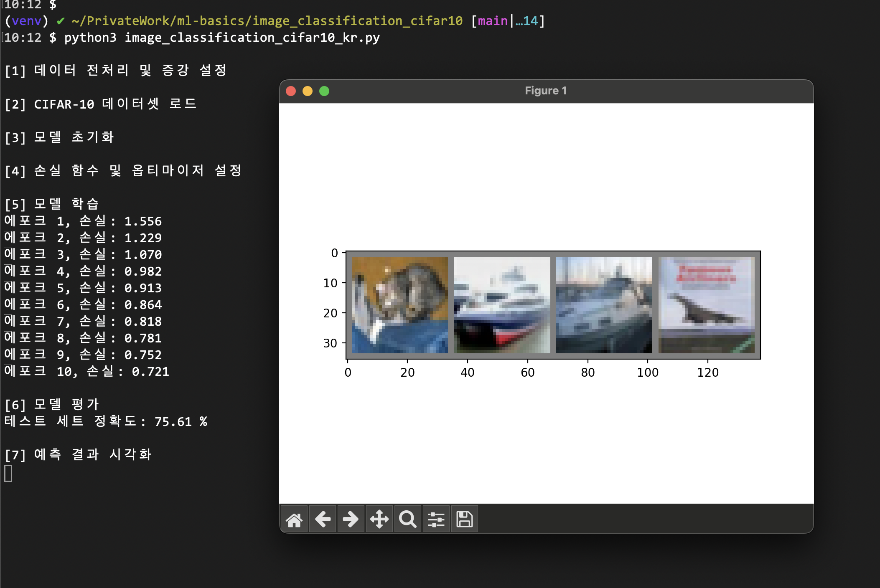Save the figure with disk icon
This screenshot has width=880, height=588.
(x=464, y=520)
